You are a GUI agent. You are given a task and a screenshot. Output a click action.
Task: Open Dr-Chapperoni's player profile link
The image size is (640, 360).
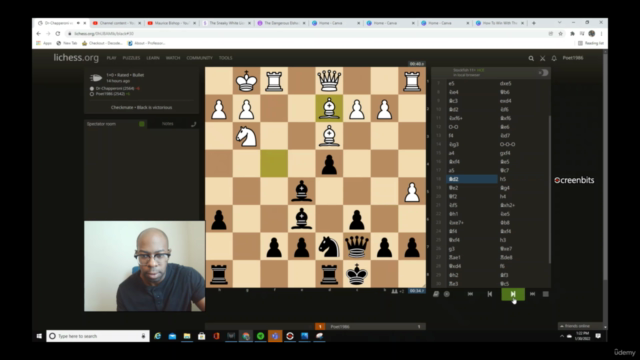tap(115, 88)
